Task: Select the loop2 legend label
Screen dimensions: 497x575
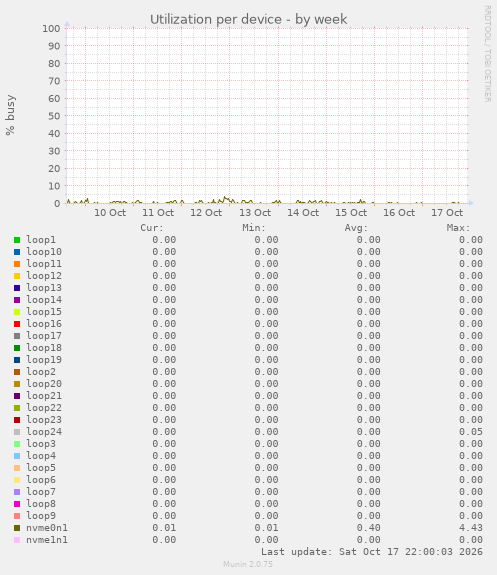Action: click(x=41, y=372)
